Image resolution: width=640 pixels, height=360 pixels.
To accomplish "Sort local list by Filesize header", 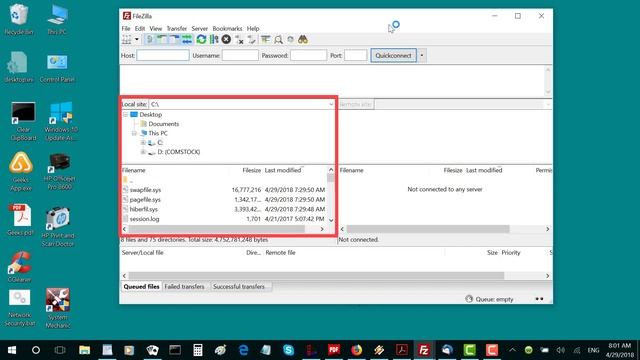I will [x=251, y=170].
